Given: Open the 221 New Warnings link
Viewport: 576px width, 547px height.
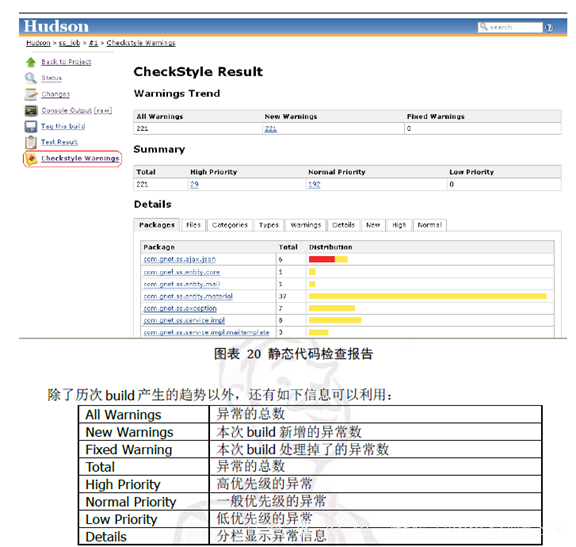Looking at the screenshot, I should tap(271, 129).
